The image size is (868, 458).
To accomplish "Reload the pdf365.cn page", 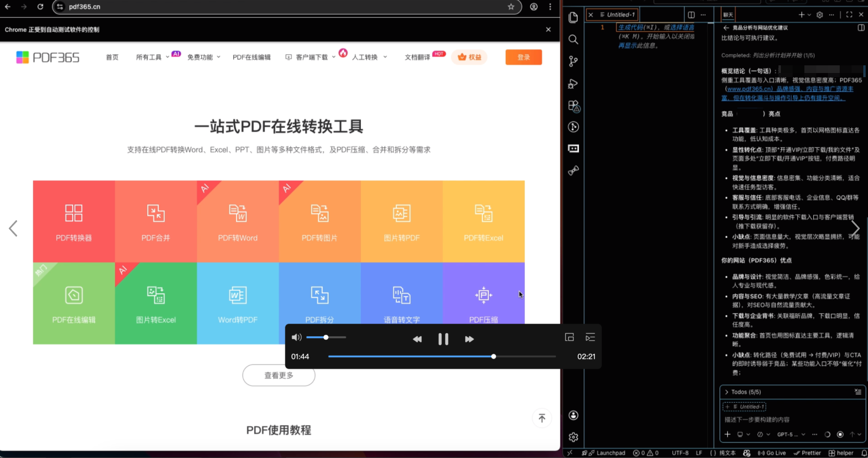I will click(40, 6).
